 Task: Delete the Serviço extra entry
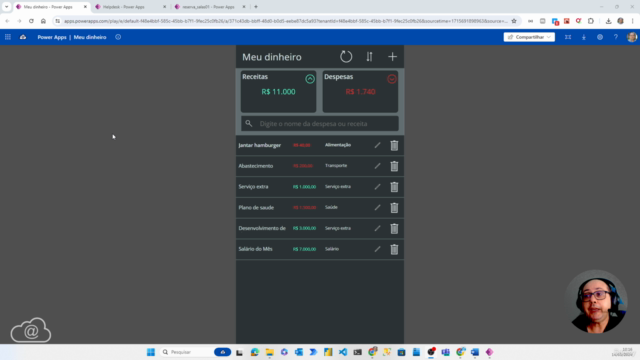point(394,187)
